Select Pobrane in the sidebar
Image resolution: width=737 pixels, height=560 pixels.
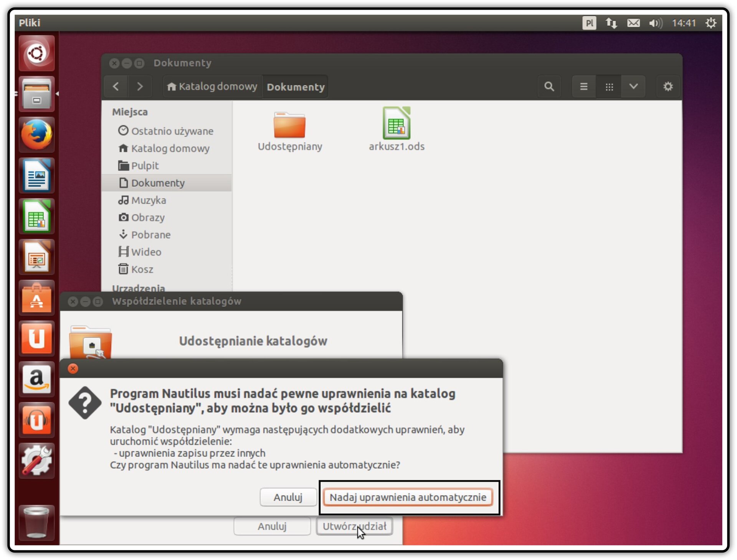(x=166, y=235)
